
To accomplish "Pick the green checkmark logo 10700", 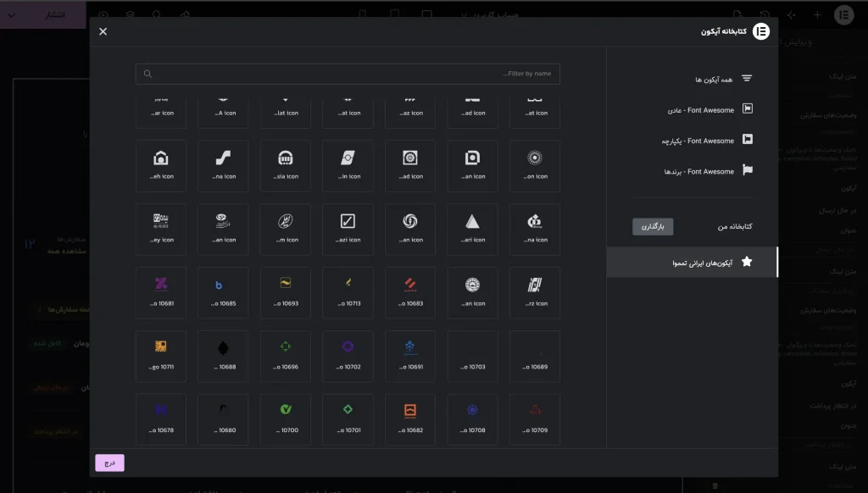I will coord(285,419).
